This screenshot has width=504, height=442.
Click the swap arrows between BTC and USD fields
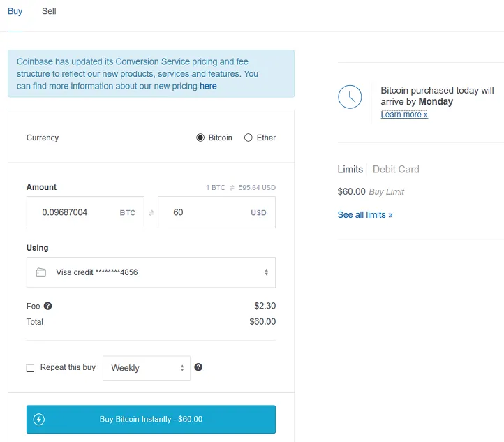point(151,212)
